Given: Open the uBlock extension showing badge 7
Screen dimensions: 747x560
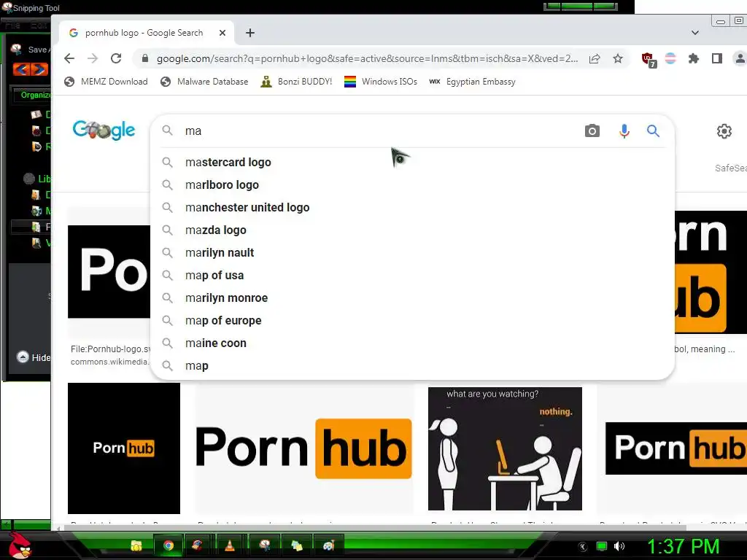Looking at the screenshot, I should [649, 60].
